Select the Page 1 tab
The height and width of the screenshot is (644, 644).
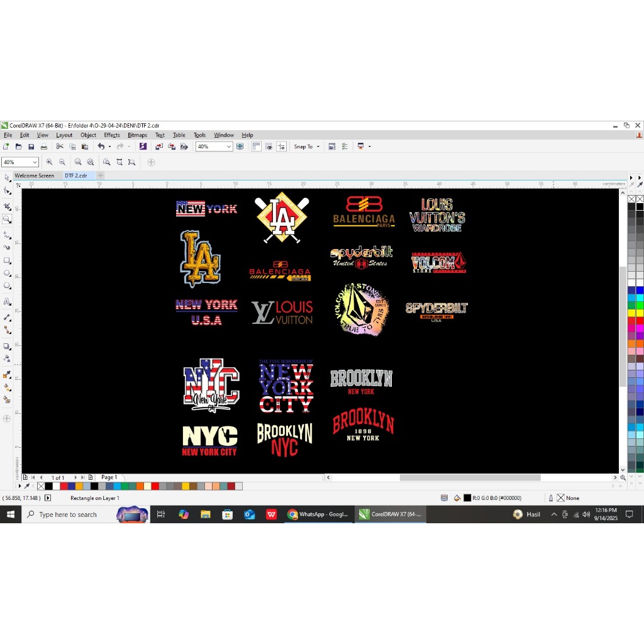pyautogui.click(x=109, y=477)
